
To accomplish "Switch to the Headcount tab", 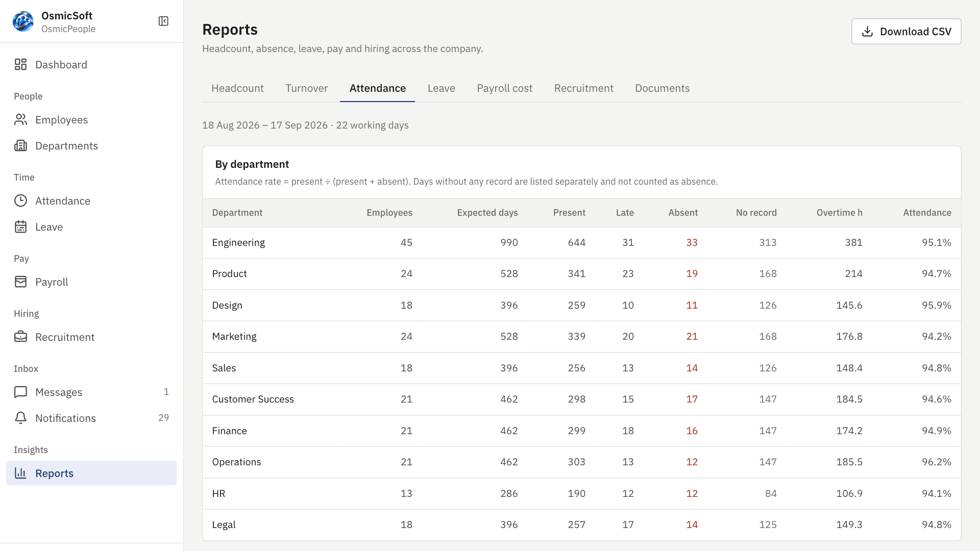I will (x=237, y=88).
